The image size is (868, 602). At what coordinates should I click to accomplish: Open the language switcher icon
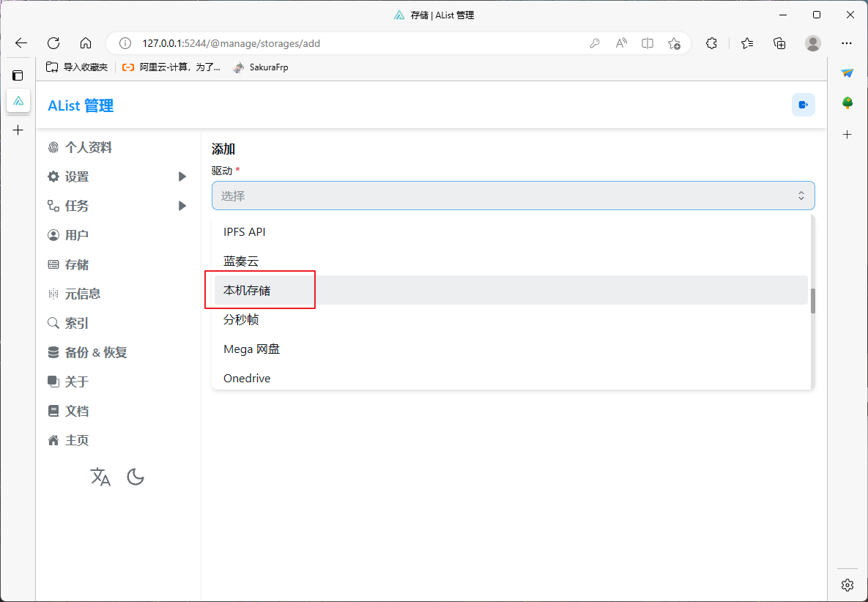click(100, 477)
